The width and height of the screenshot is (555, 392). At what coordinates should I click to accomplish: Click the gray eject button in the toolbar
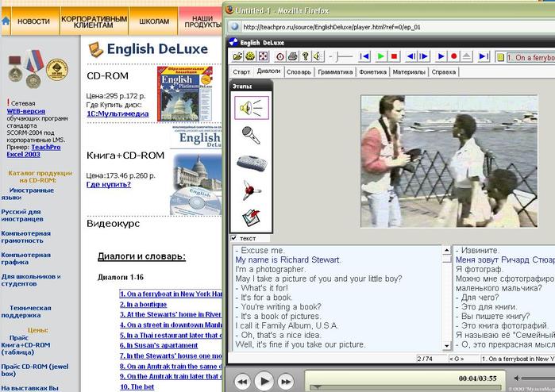pyautogui.click(x=467, y=56)
